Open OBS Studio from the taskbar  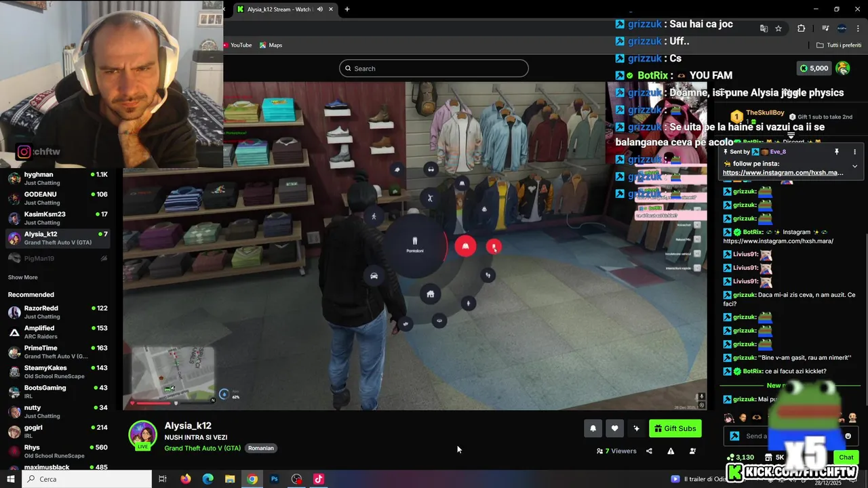pos(296,479)
